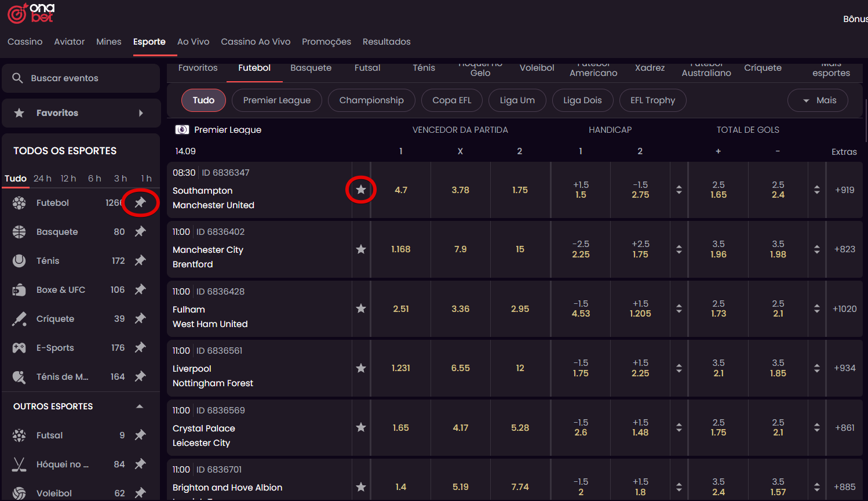Pin Ténis de Mesa row
Viewport: 868px width, 501px height.
coord(140,376)
